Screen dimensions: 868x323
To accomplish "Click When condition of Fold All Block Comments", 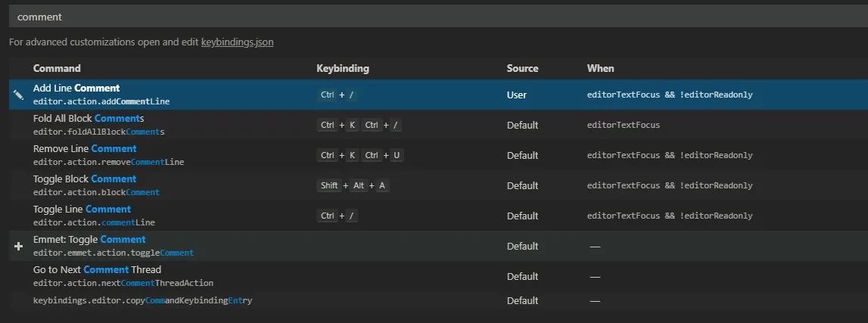I will [x=623, y=125].
